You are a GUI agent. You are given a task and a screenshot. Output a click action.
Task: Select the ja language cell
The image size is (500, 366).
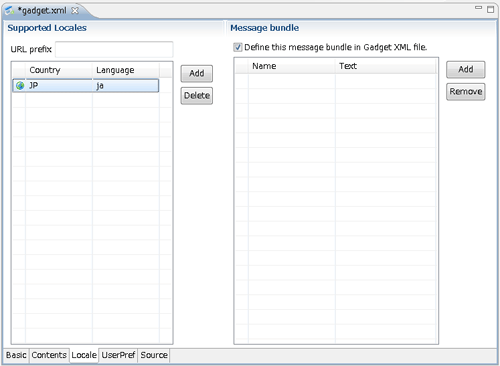pos(125,86)
